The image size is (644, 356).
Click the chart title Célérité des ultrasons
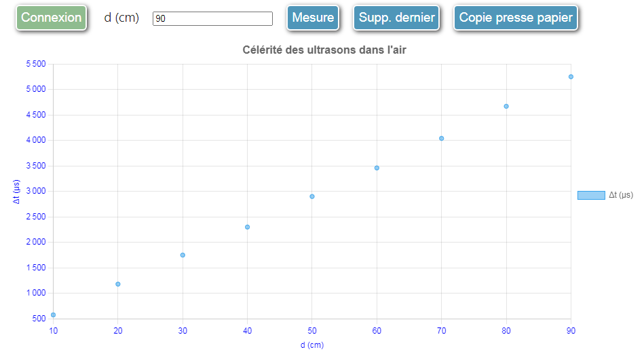pyautogui.click(x=324, y=50)
